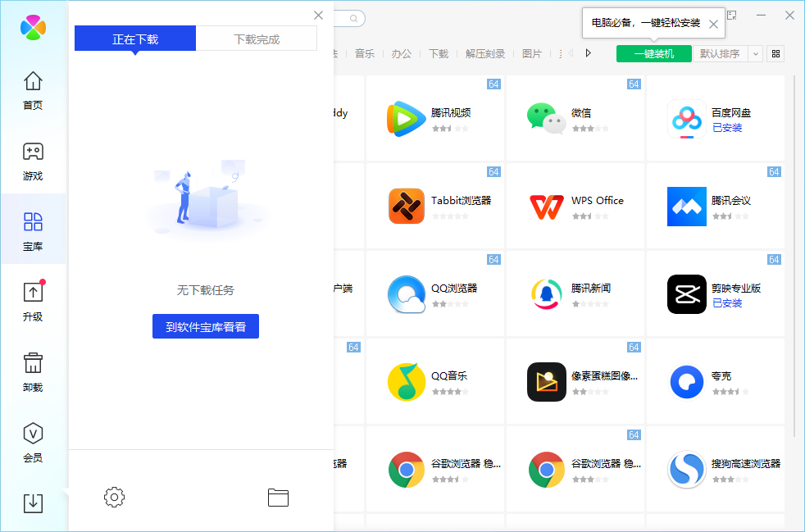
Task: Click the 腾讯视频 star rating
Action: click(x=450, y=129)
